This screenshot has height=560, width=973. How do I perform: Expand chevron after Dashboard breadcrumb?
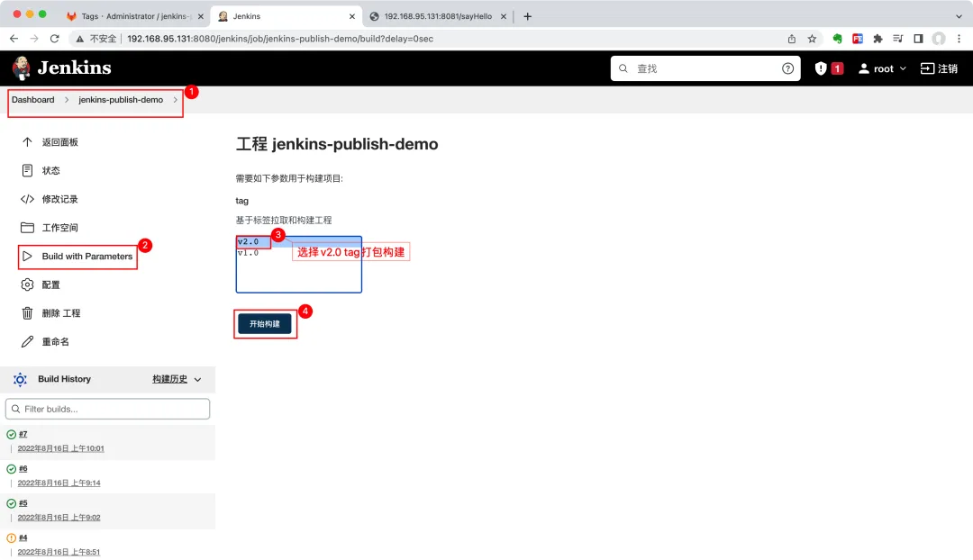(67, 100)
